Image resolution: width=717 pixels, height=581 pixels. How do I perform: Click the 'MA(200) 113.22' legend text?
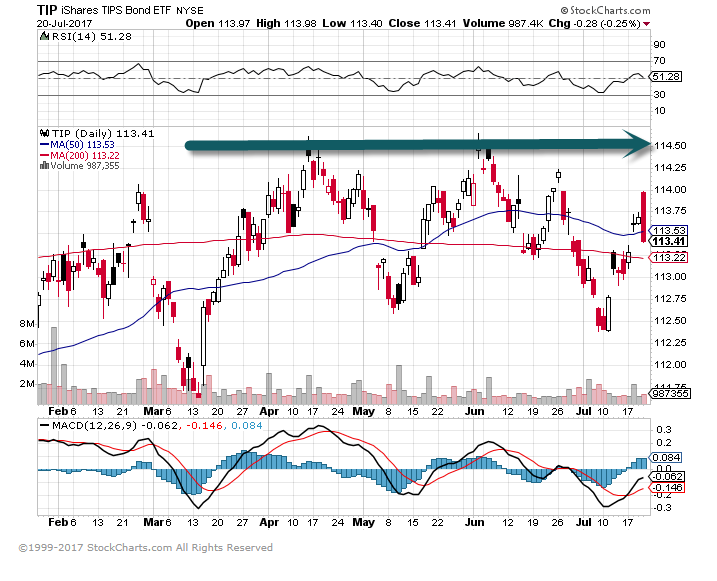[85, 155]
